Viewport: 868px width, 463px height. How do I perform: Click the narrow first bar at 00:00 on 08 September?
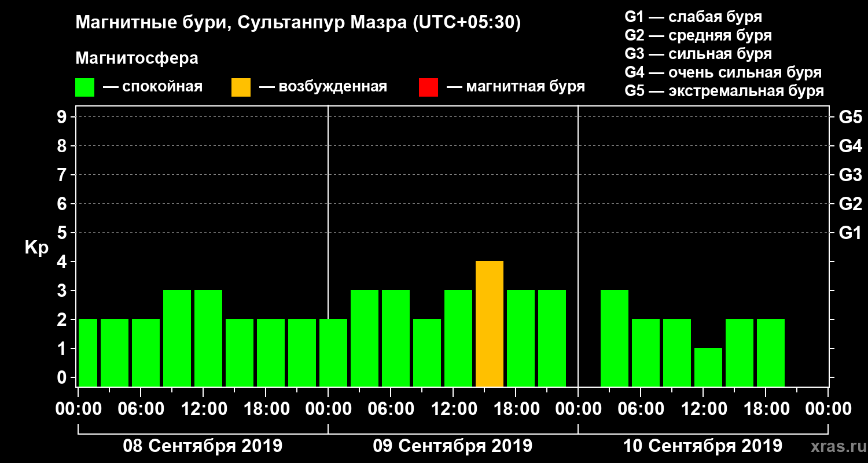pyautogui.click(x=88, y=353)
